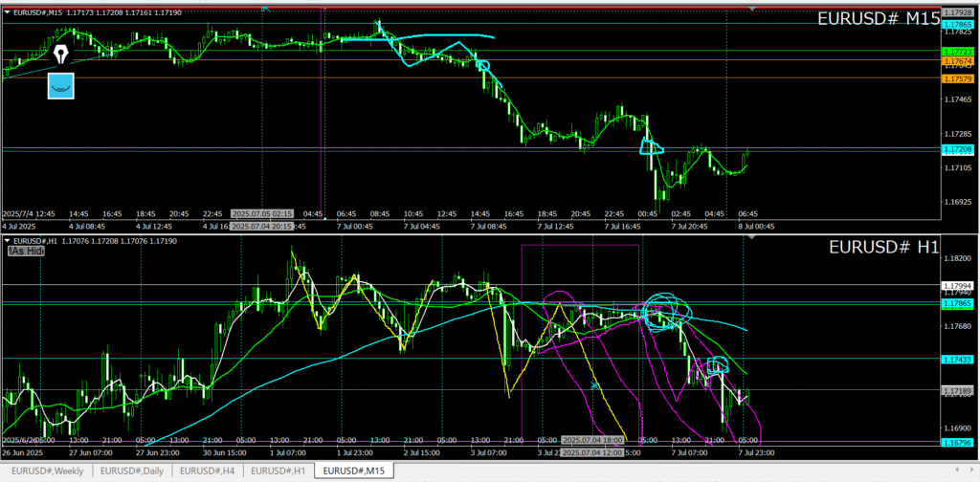Click the blue smile icon box

point(61,86)
